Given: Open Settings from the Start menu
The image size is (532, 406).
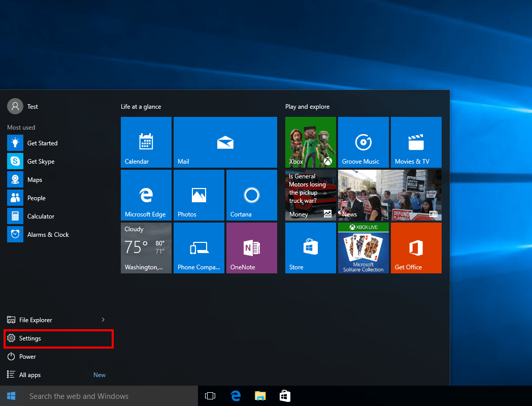Looking at the screenshot, I should tap(30, 338).
